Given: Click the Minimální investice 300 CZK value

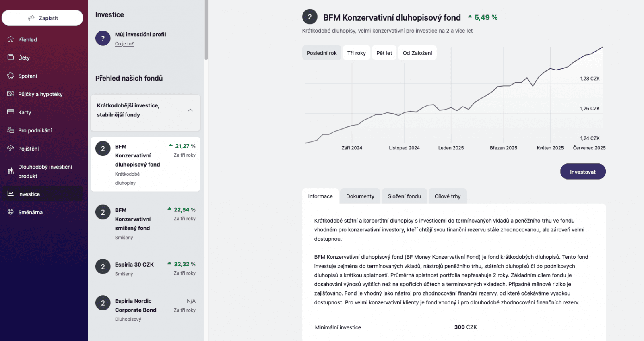Looking at the screenshot, I should pos(465,327).
